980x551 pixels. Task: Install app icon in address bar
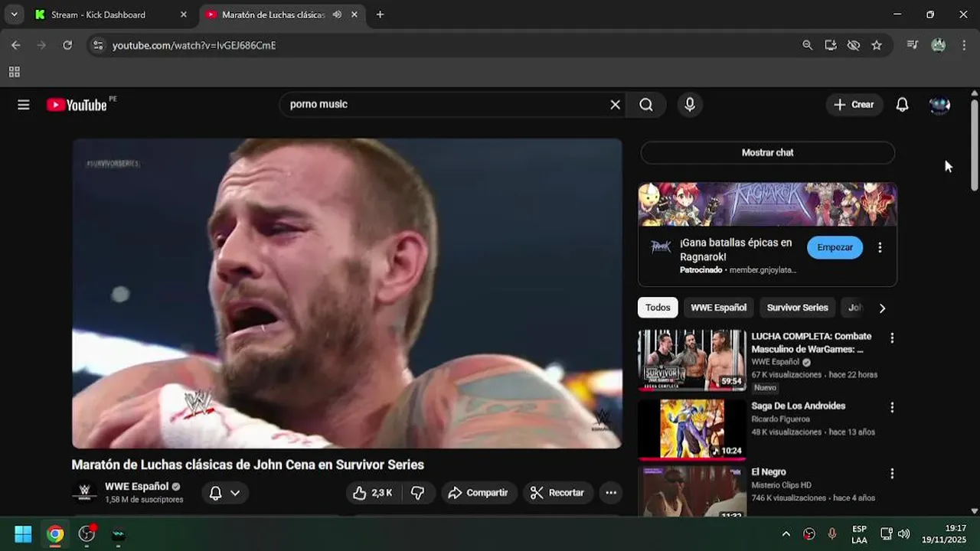(x=831, y=45)
